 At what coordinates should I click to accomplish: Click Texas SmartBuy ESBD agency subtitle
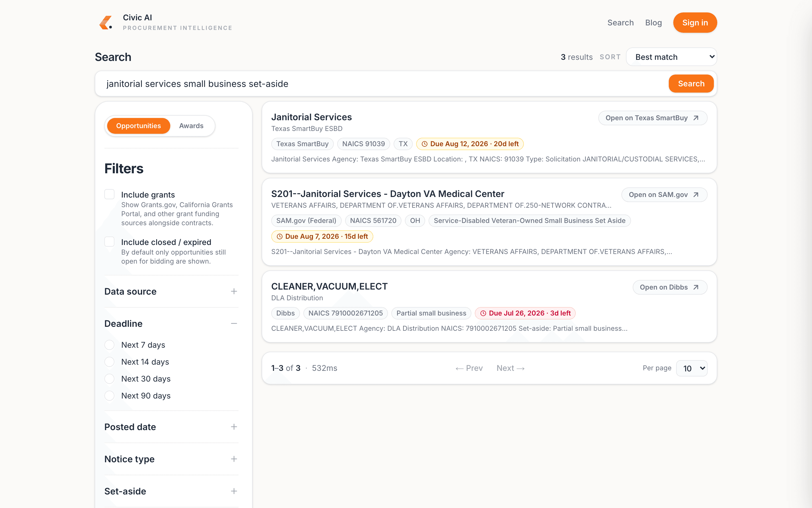(x=307, y=129)
